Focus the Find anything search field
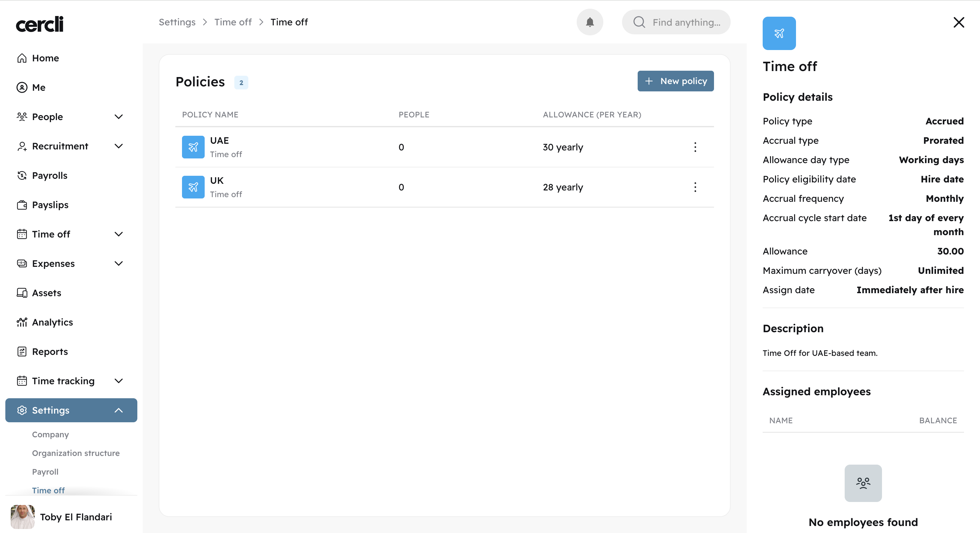This screenshot has height=533, width=980. (686, 22)
